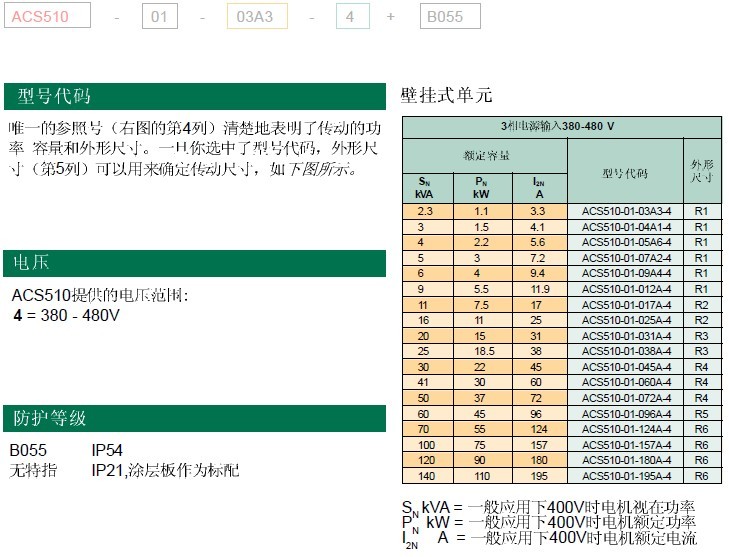Click the 壁挂式单元 heading
The height and width of the screenshot is (557, 729).
(x=447, y=96)
